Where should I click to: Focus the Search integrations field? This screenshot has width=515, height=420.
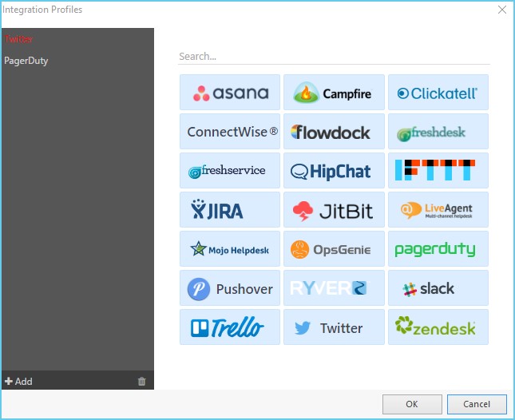coord(334,57)
